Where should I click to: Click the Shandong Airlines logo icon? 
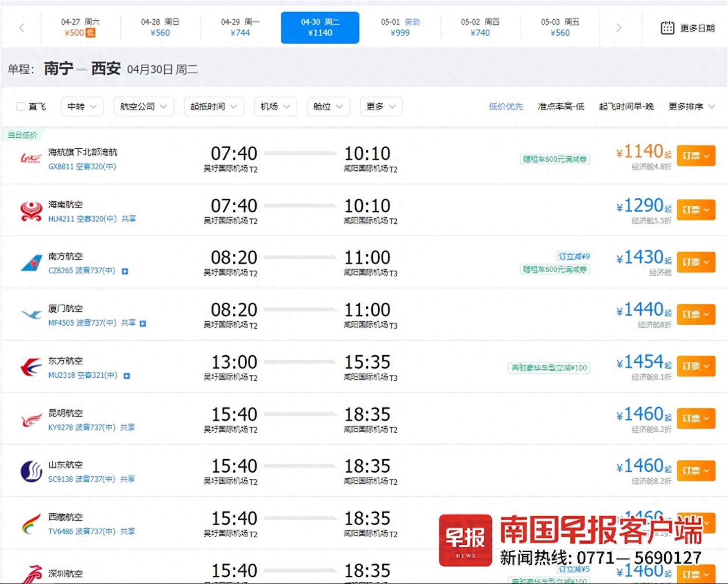(31, 471)
